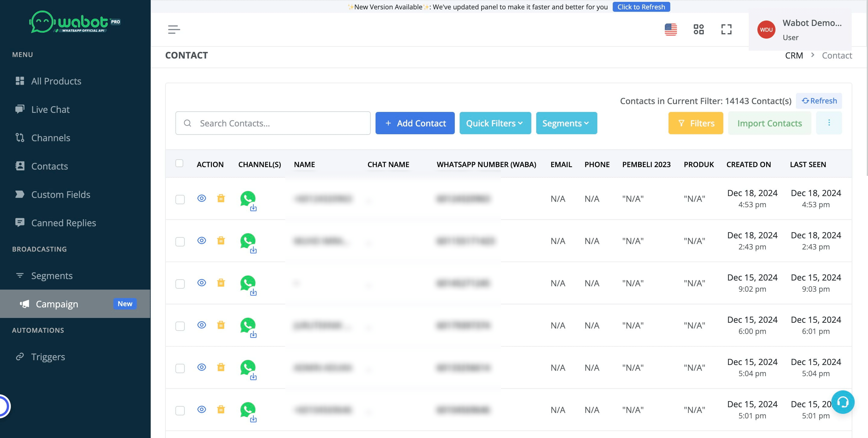This screenshot has height=438, width=868.
Task: Expand the Segments dropdown button
Action: tap(566, 123)
